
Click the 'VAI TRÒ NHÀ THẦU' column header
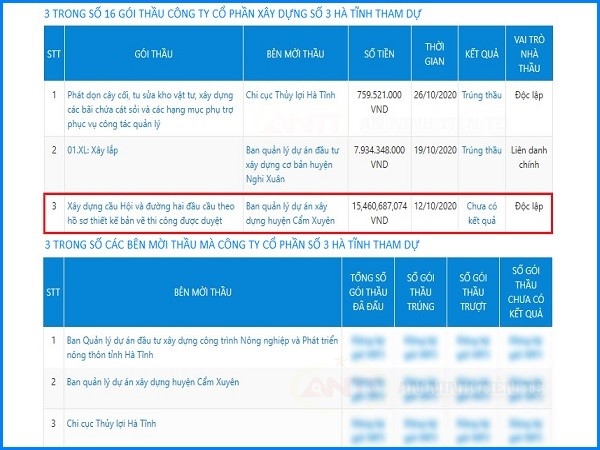tap(529, 54)
